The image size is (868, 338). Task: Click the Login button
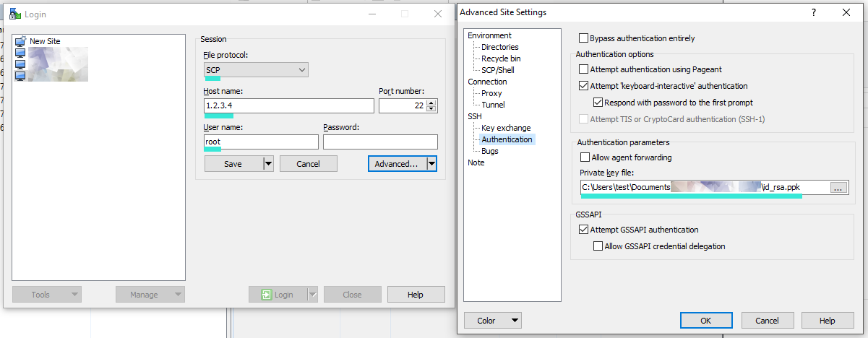point(278,295)
